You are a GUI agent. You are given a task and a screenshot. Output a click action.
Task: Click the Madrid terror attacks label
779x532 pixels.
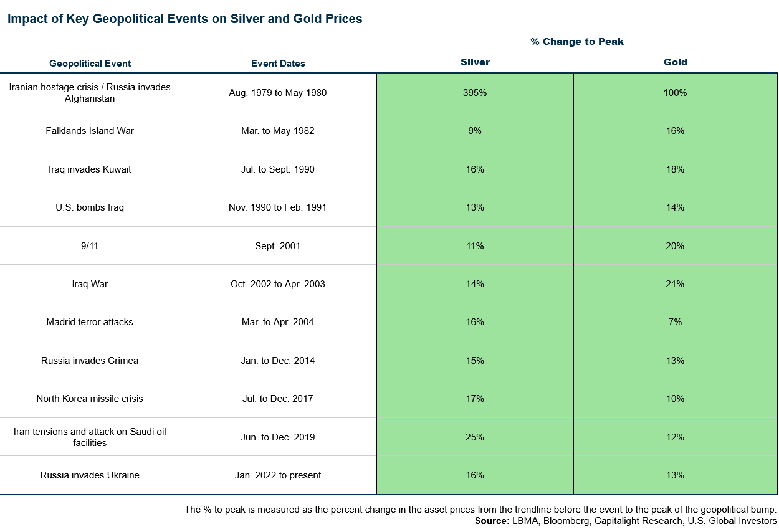coord(90,322)
